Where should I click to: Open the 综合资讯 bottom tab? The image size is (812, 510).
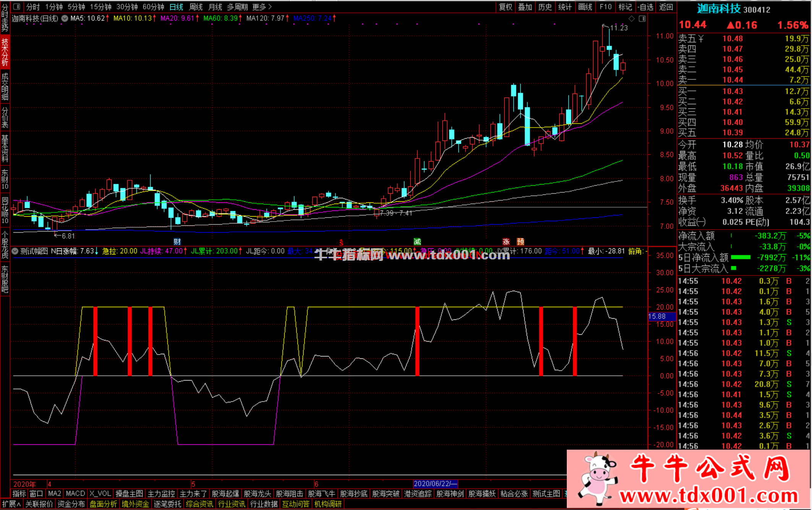[x=199, y=504]
